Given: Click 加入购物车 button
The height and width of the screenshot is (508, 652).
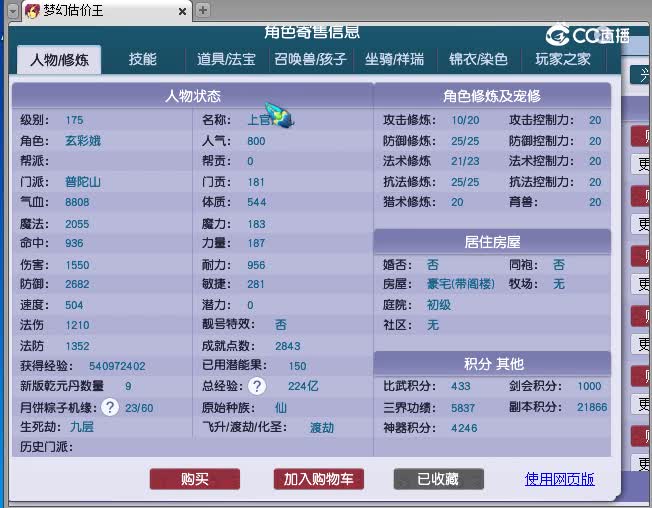Looking at the screenshot, I should pyautogui.click(x=319, y=479).
